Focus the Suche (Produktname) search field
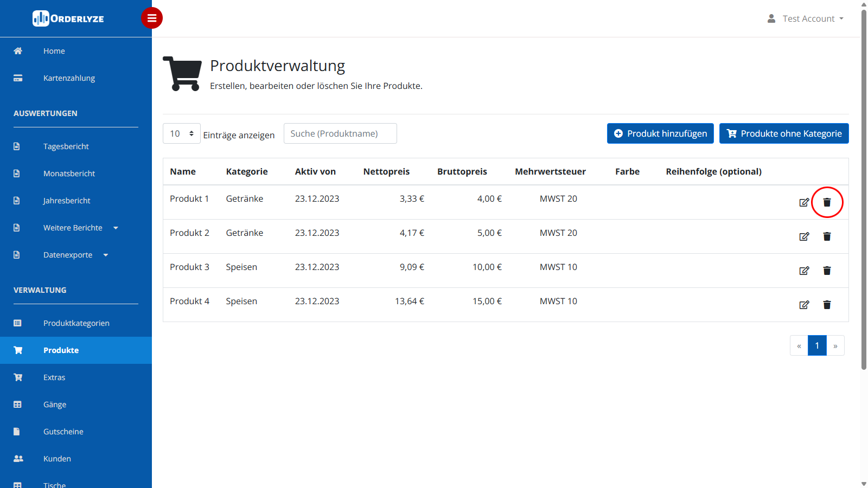This screenshot has height=488, width=868. (x=340, y=133)
